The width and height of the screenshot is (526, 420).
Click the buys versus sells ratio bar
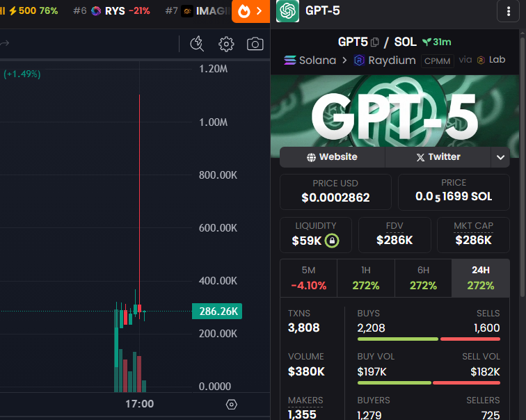click(429, 339)
